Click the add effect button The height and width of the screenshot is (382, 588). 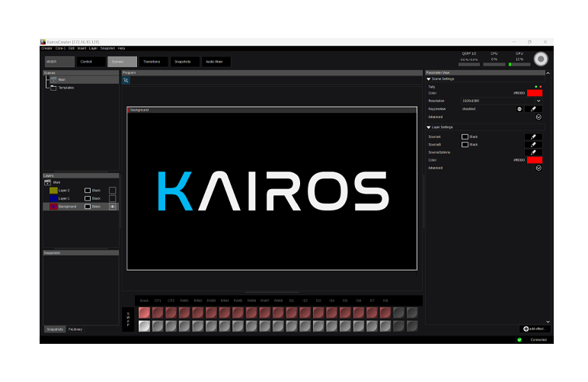[x=535, y=329]
